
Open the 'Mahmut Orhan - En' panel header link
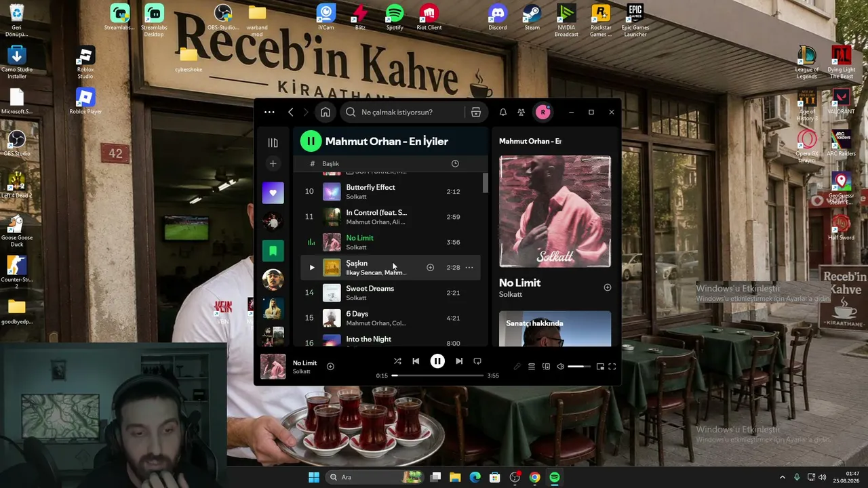(530, 141)
